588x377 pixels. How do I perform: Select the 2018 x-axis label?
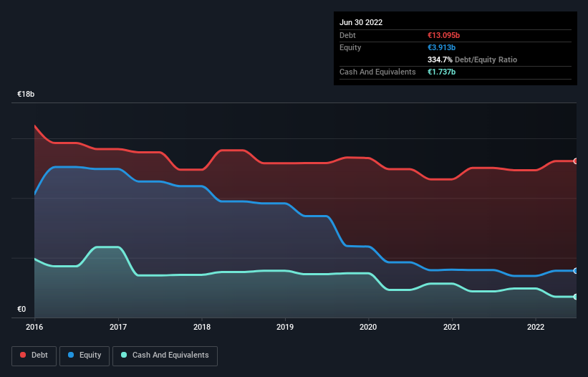pos(202,327)
